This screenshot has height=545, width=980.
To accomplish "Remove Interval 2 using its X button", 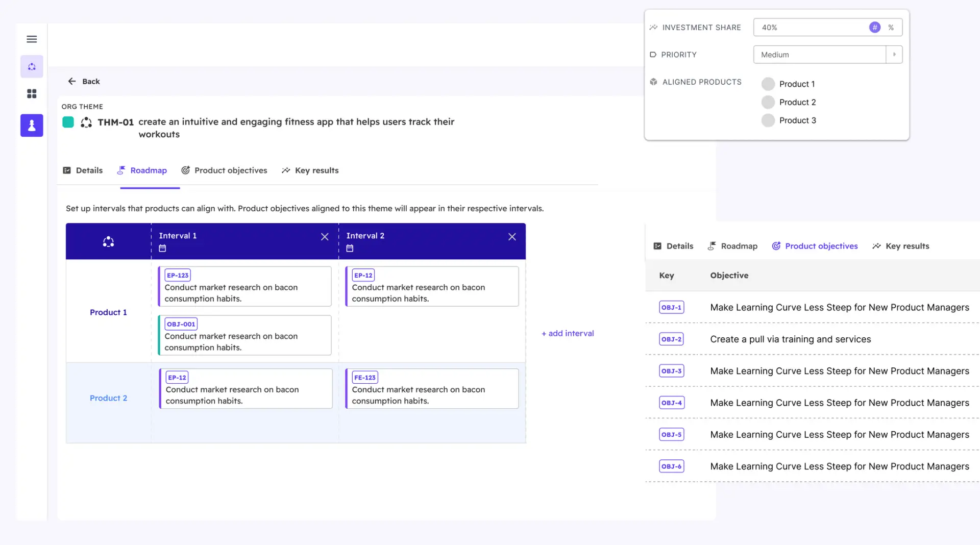I will coord(512,236).
